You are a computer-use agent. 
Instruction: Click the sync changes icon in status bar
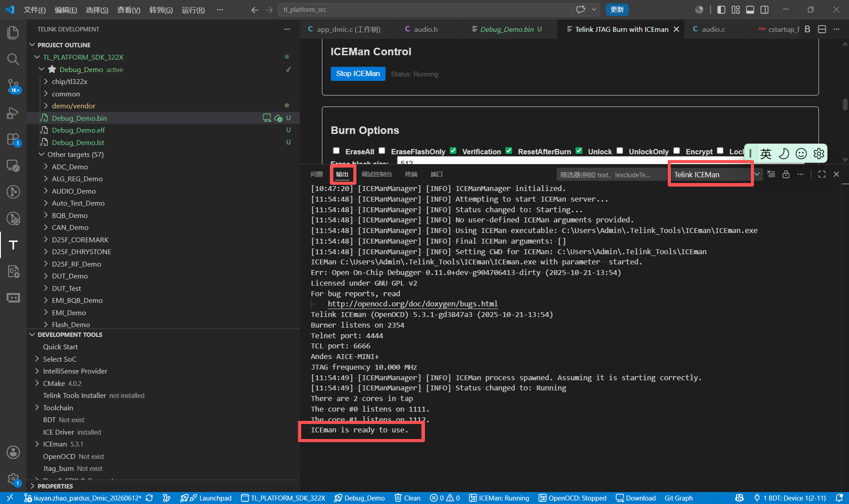149,498
